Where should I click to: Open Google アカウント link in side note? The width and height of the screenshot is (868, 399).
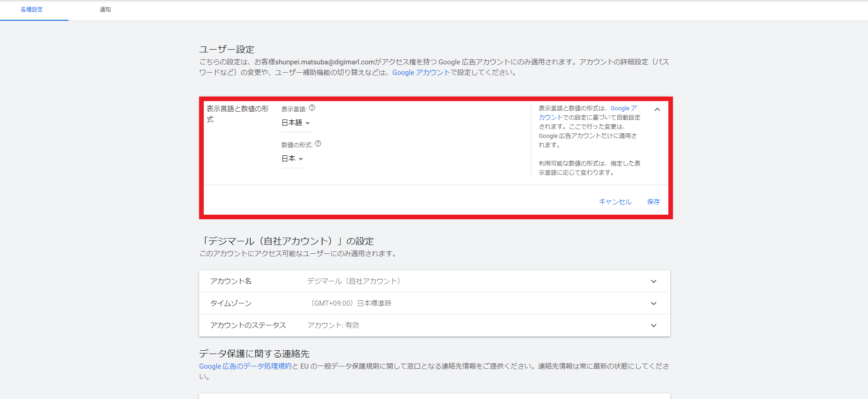pos(624,108)
